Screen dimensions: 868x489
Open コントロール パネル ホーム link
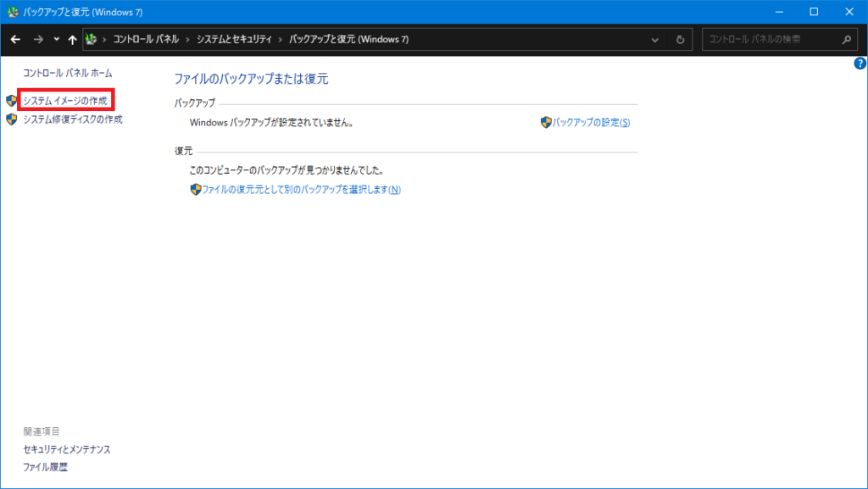(68, 73)
